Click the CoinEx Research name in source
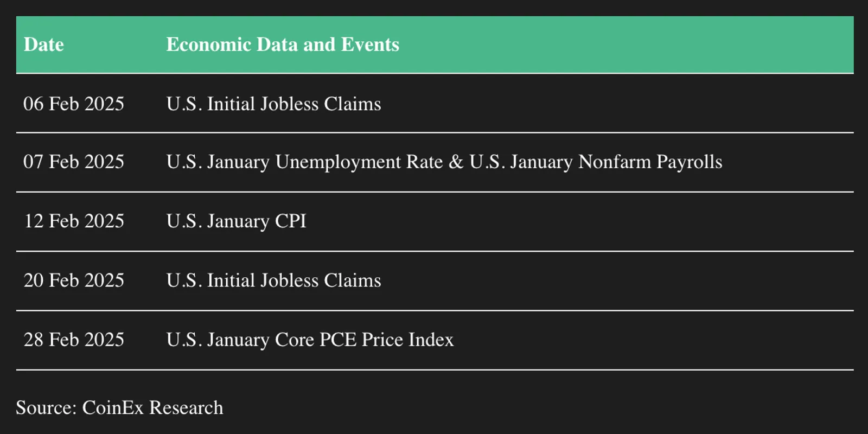Image resolution: width=868 pixels, height=434 pixels. [152, 407]
